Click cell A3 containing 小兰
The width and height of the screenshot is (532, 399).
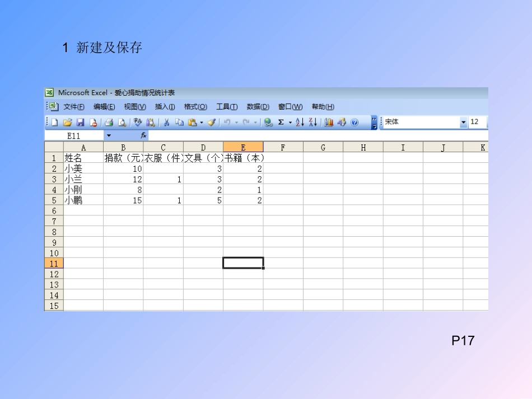click(83, 179)
